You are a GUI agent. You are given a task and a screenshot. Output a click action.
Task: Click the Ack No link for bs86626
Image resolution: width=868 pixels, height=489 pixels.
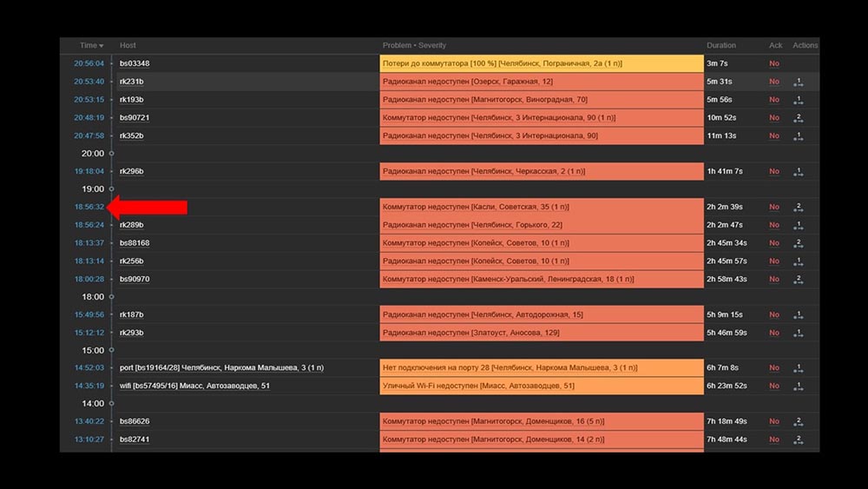tap(774, 421)
